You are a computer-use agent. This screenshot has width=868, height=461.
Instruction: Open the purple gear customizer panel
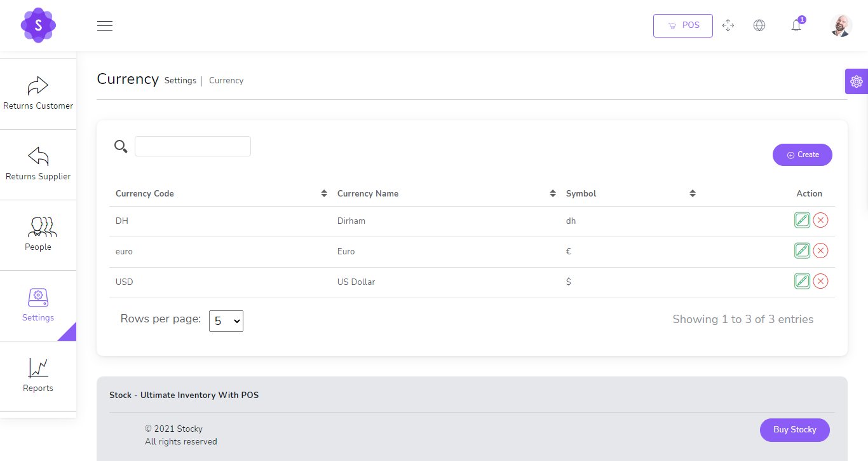pos(856,81)
